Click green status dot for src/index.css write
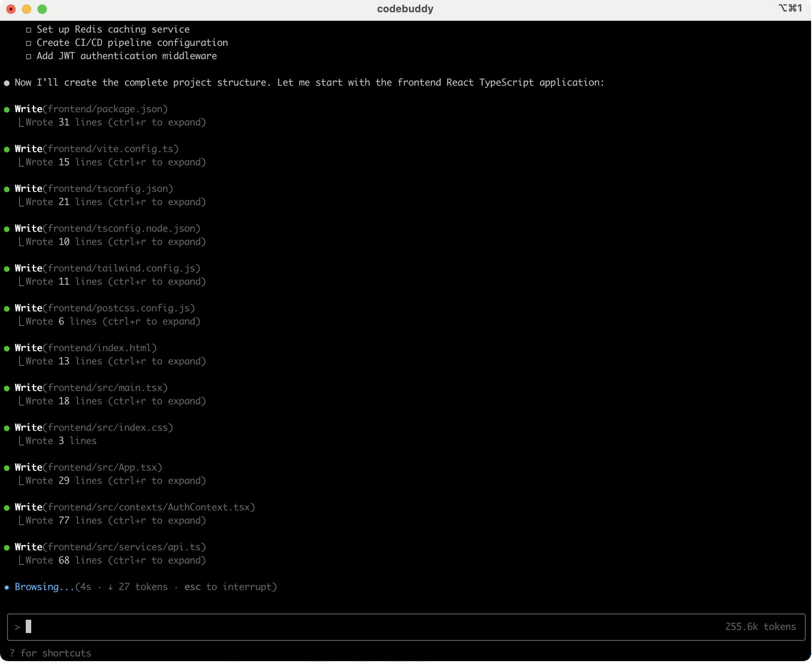Image resolution: width=812 pixels, height=662 pixels. [x=7, y=428]
